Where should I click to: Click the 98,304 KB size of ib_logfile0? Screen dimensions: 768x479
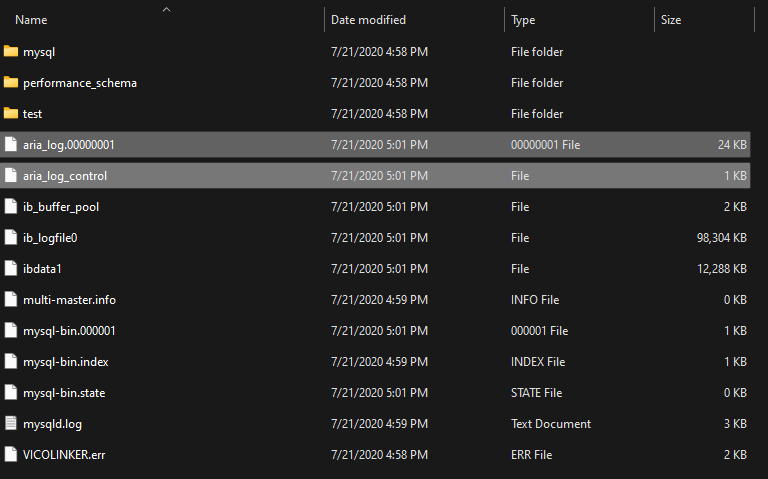(x=721, y=238)
